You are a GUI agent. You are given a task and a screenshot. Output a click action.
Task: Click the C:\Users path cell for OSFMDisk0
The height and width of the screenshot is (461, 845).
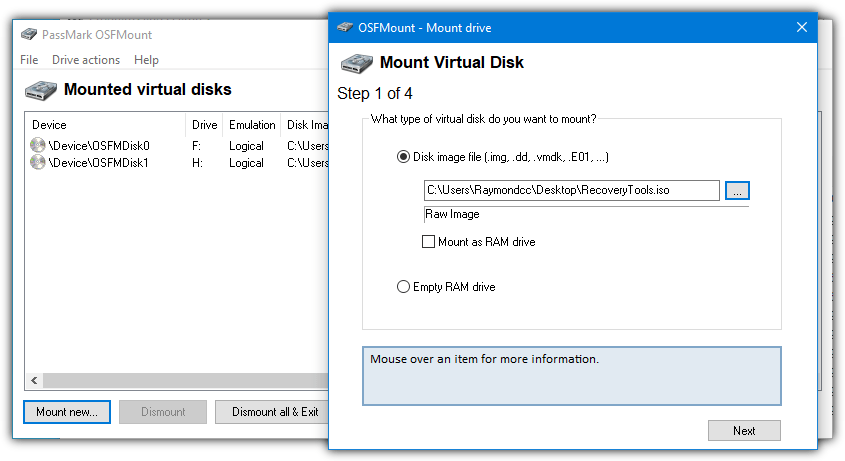pyautogui.click(x=307, y=146)
